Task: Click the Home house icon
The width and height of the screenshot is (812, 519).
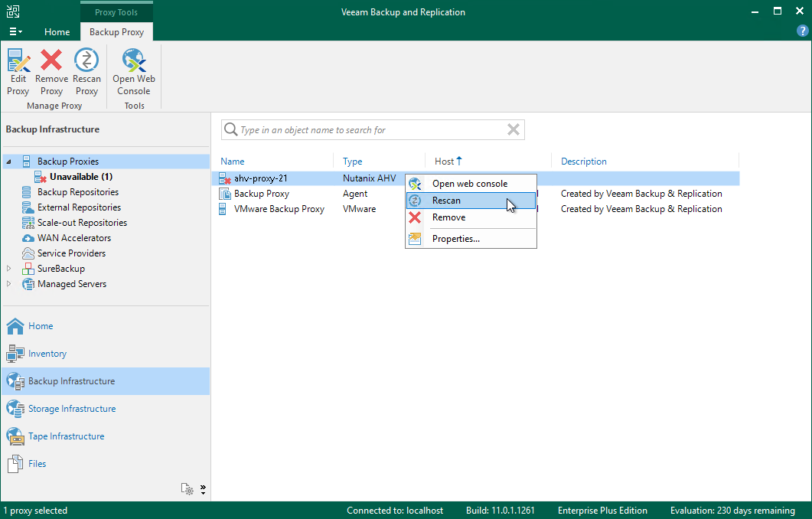Action: pos(15,326)
